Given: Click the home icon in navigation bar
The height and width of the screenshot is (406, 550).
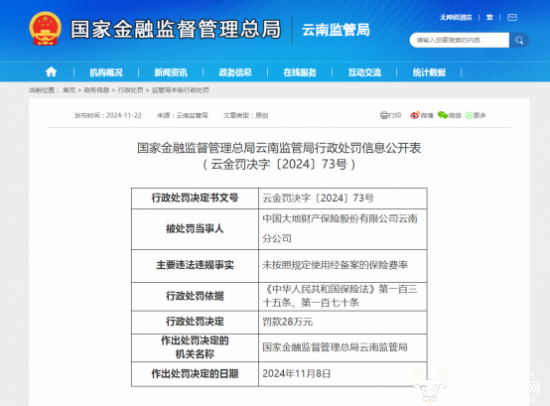Looking at the screenshot, I should 51,72.
